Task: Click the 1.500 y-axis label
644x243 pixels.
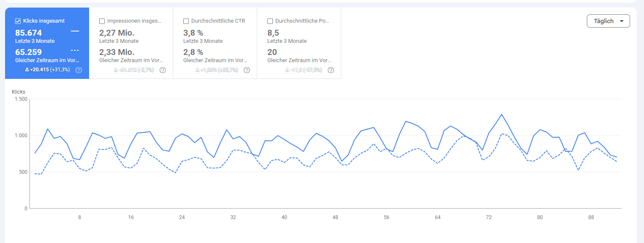Action: click(x=21, y=99)
